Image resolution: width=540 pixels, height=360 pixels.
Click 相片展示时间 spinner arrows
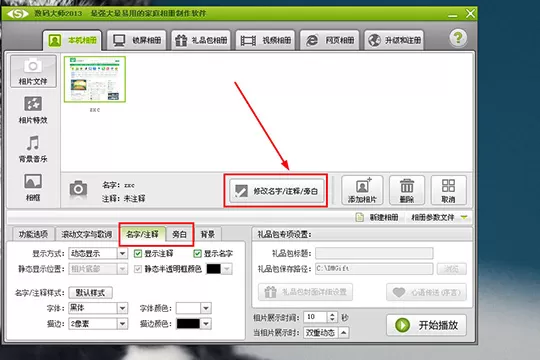[x=332, y=317]
